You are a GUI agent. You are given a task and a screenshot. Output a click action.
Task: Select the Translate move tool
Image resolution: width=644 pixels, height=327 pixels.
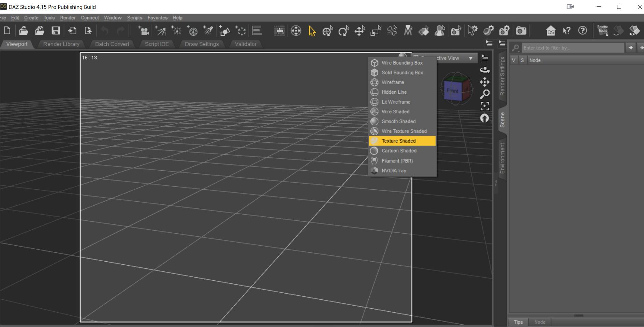(x=360, y=31)
